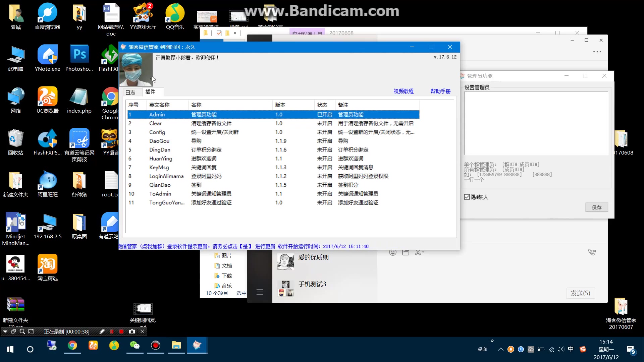The height and width of the screenshot is (362, 644).
Task: Open the 视频教程 link
Action: coord(404,91)
